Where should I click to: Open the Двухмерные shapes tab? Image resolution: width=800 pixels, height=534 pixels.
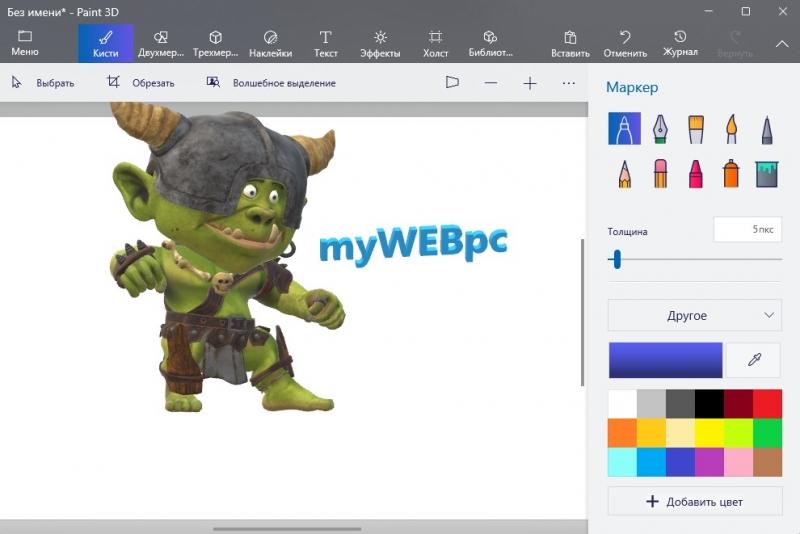point(161,43)
